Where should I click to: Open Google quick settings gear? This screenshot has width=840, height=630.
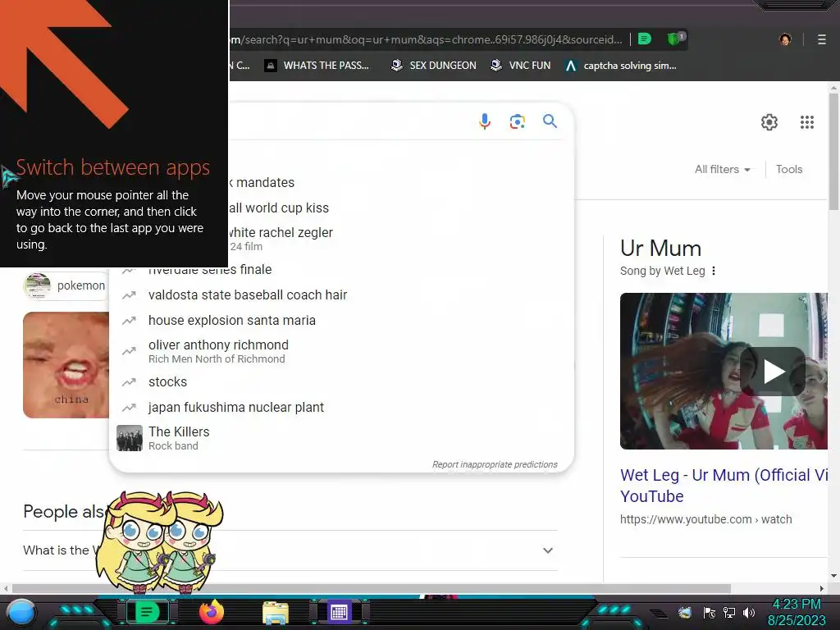(x=769, y=122)
